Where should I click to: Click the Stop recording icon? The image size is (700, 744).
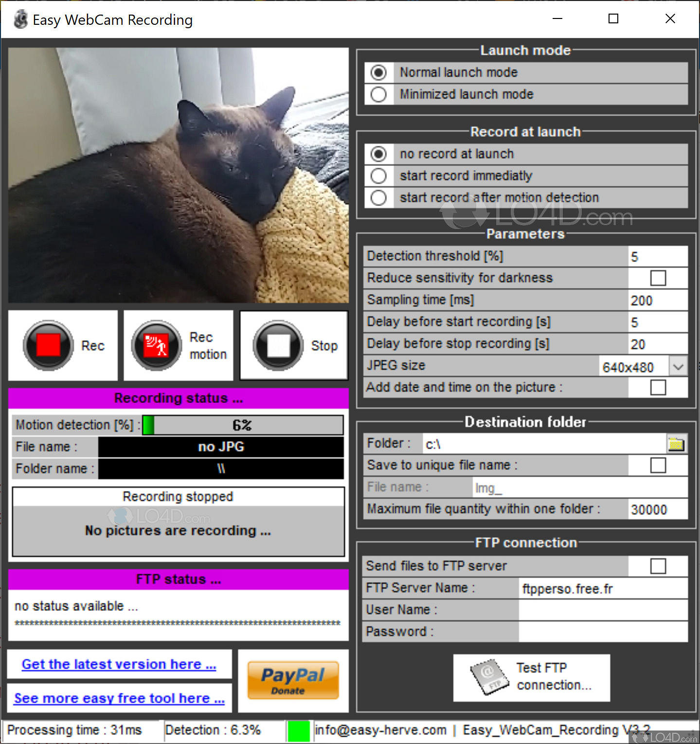[x=278, y=345]
